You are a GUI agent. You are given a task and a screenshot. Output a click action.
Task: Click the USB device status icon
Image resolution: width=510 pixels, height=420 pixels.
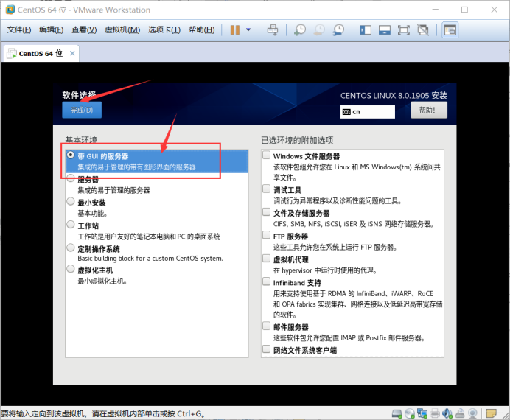click(460, 413)
